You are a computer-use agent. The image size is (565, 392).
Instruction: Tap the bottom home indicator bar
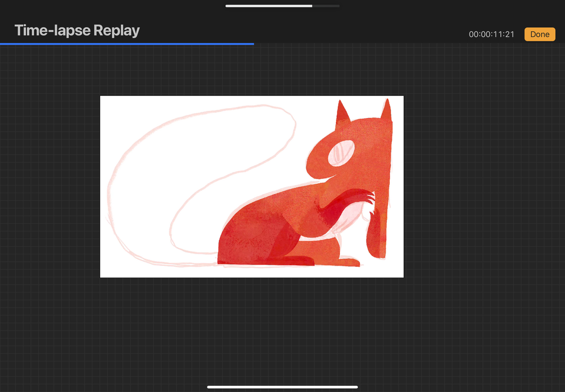point(282,387)
